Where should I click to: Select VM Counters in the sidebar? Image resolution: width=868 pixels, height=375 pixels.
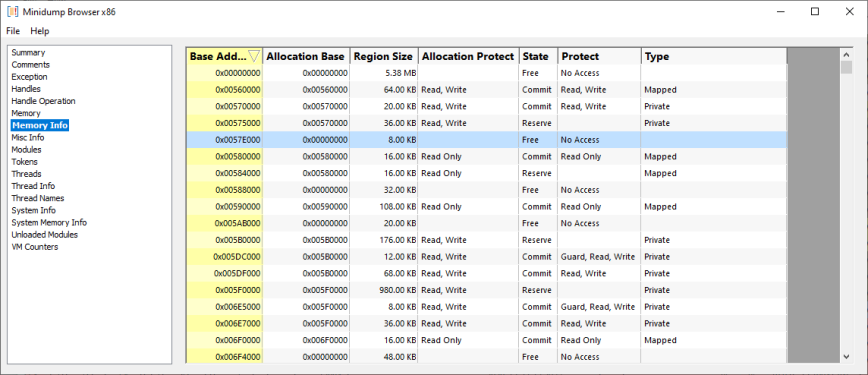tap(35, 248)
